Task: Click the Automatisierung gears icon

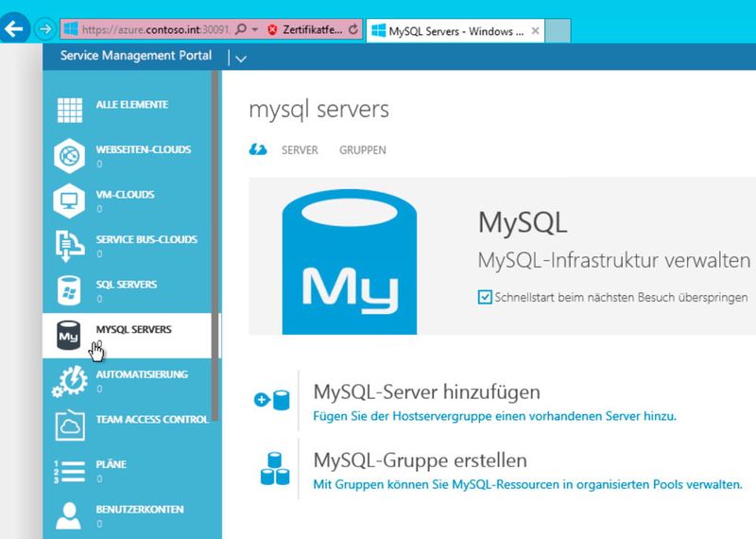Action: coord(70,381)
